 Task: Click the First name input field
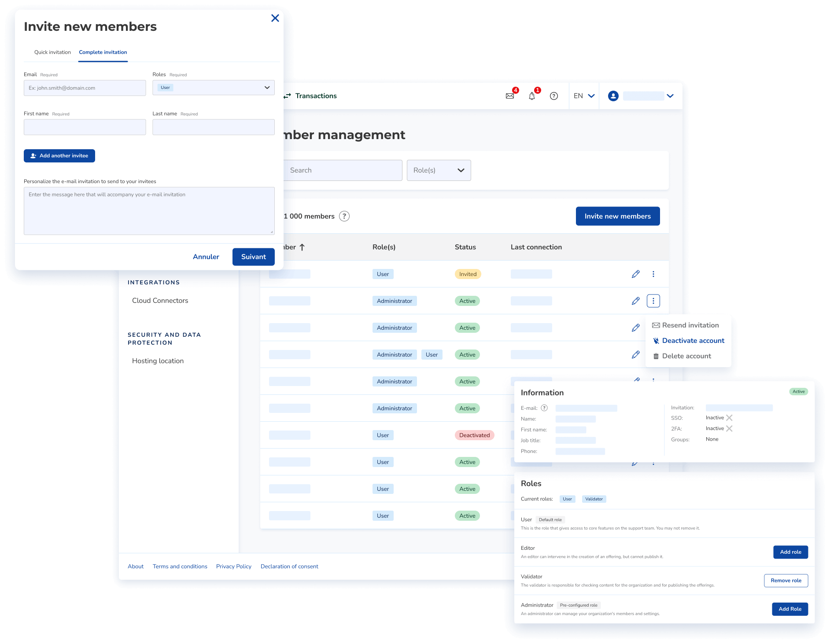[85, 127]
